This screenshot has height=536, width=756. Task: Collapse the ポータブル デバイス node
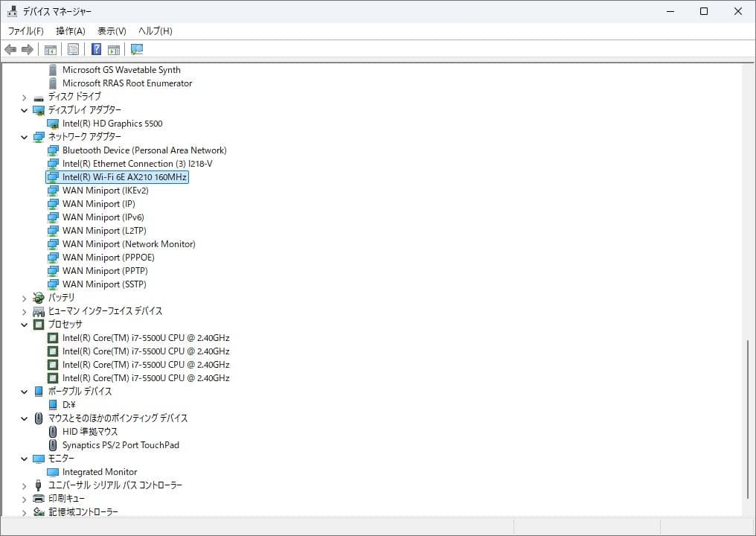click(x=24, y=392)
